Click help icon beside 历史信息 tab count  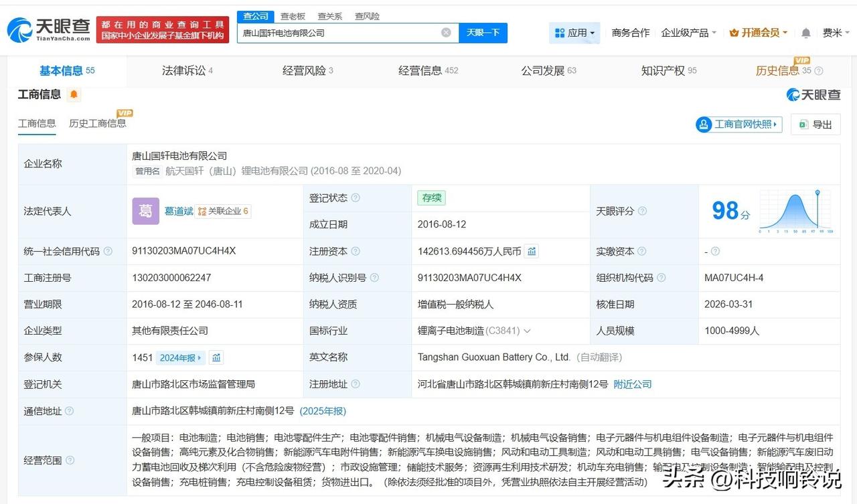click(x=818, y=71)
